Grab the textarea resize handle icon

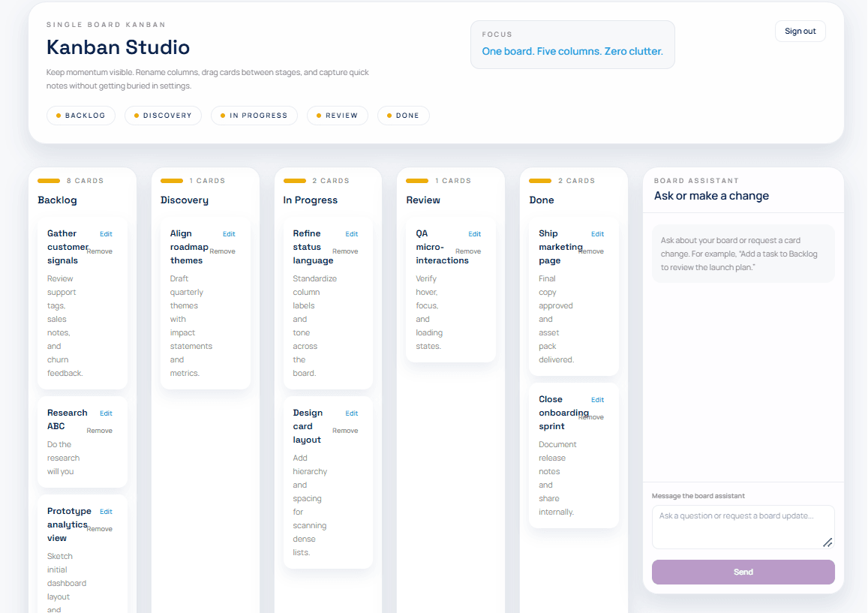coord(827,542)
